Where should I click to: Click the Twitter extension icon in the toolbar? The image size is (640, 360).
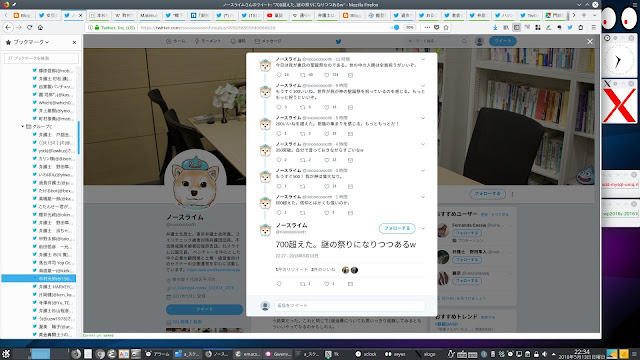(570, 27)
